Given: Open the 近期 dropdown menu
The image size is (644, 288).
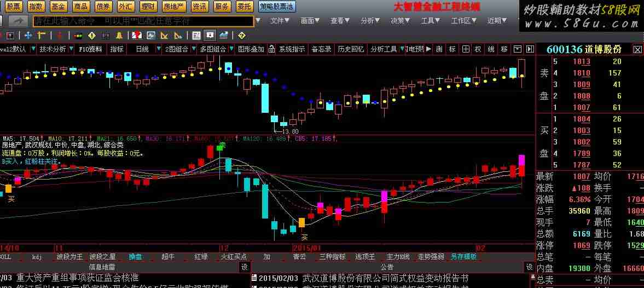Looking at the screenshot, I should 497,21.
